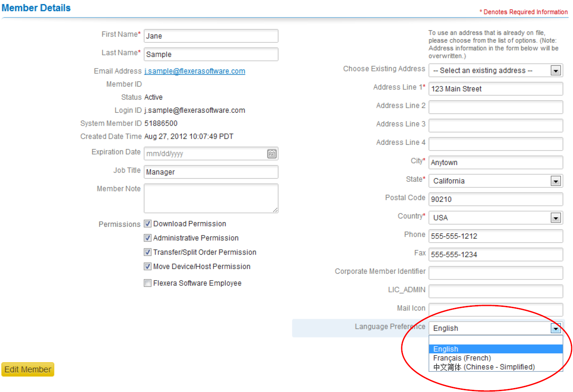573x392 pixels.
Task: Open the State dropdown showing California
Action: pos(556,181)
